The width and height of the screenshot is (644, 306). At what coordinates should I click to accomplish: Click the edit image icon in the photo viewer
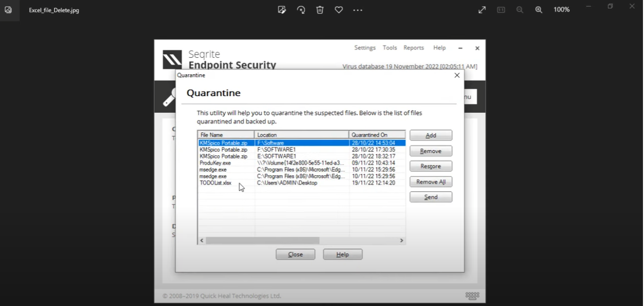click(x=282, y=10)
